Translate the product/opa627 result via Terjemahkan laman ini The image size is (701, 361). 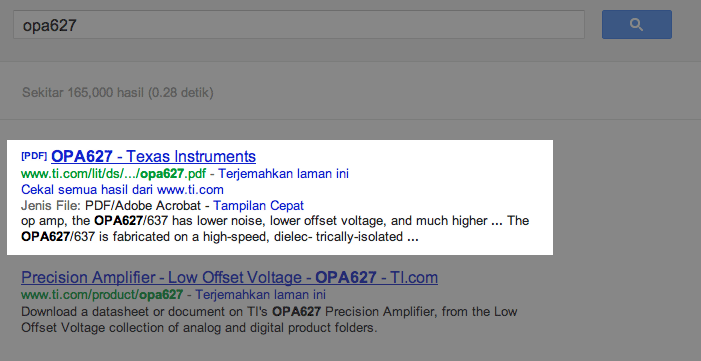(x=261, y=294)
